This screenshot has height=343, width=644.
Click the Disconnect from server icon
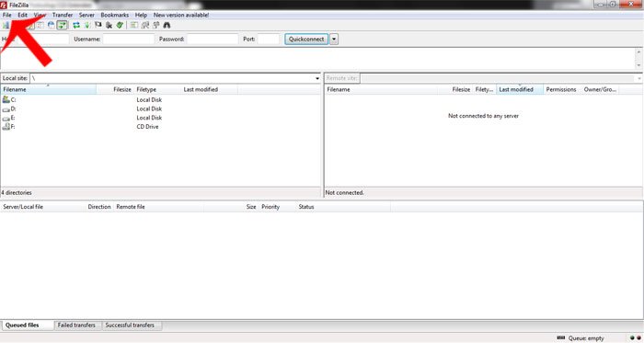click(109, 25)
